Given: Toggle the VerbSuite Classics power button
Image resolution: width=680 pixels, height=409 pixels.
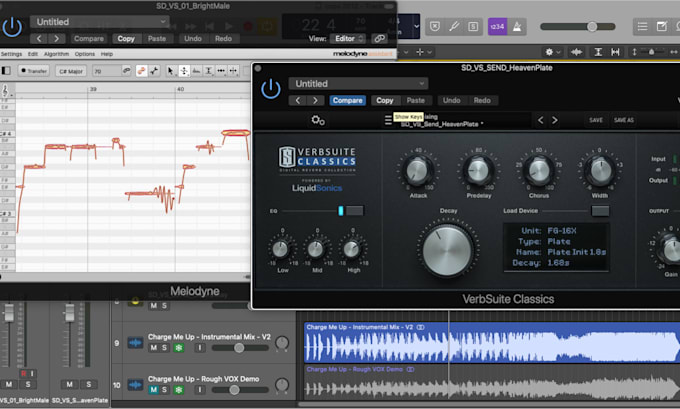Looking at the screenshot, I should coord(271,88).
